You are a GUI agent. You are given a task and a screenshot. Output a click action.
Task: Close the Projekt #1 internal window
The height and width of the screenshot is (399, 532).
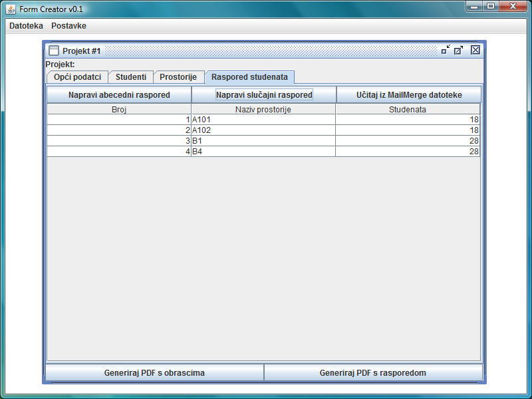click(x=475, y=50)
